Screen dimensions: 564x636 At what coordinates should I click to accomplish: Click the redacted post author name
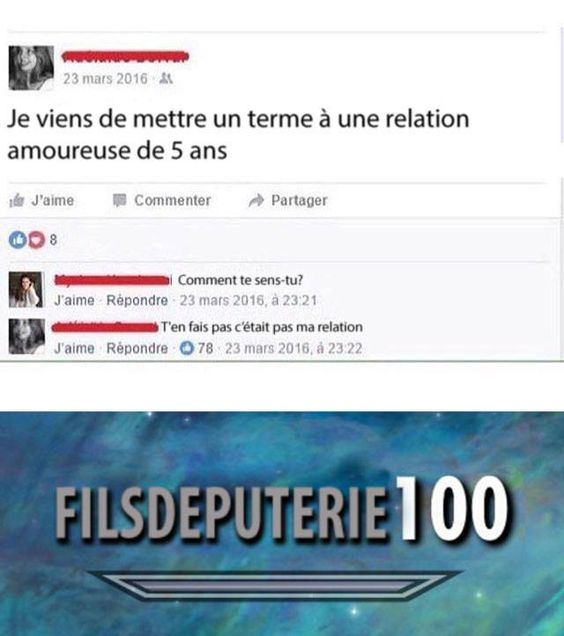pyautogui.click(x=125, y=56)
